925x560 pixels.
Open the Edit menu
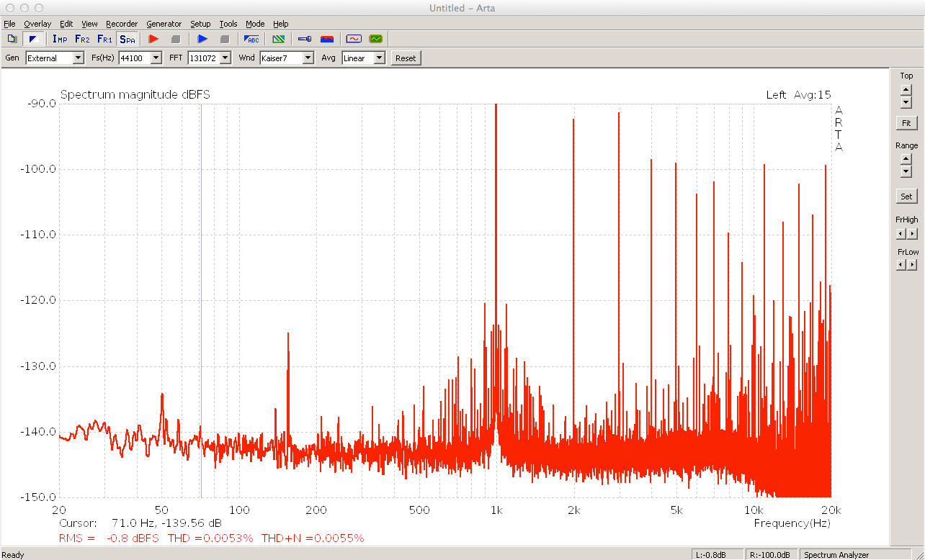point(66,24)
